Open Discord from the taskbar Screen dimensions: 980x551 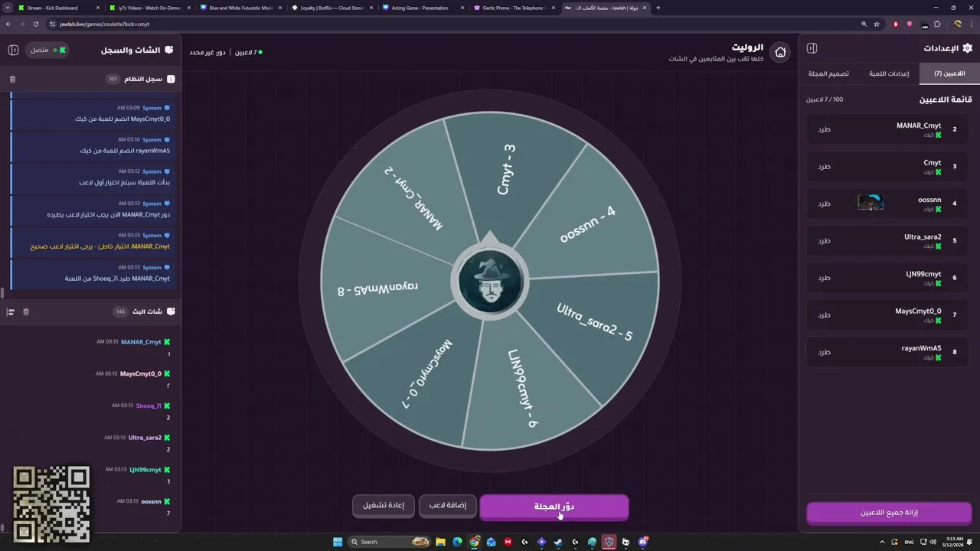point(642,542)
